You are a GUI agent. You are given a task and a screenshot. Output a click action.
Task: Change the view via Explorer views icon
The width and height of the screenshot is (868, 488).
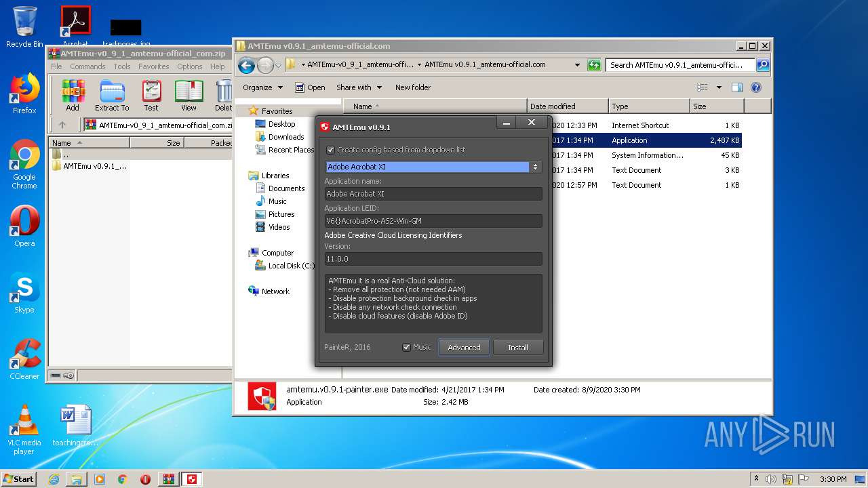(703, 87)
